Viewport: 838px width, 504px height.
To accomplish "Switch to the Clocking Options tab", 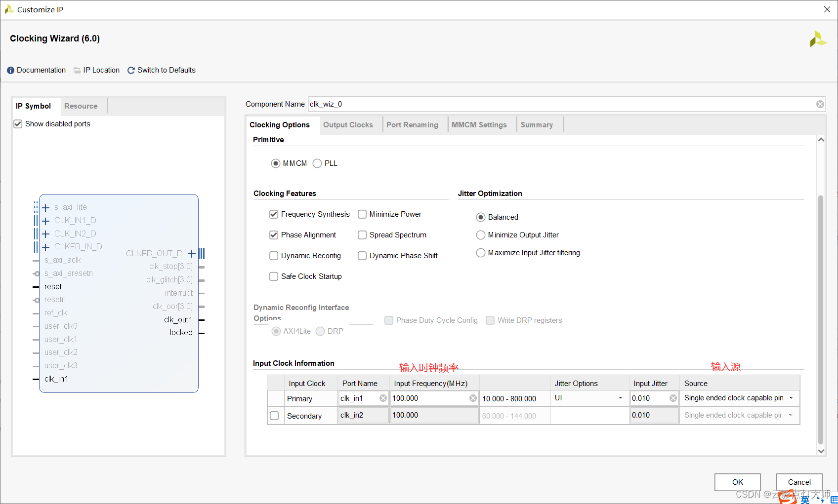I will click(x=280, y=125).
